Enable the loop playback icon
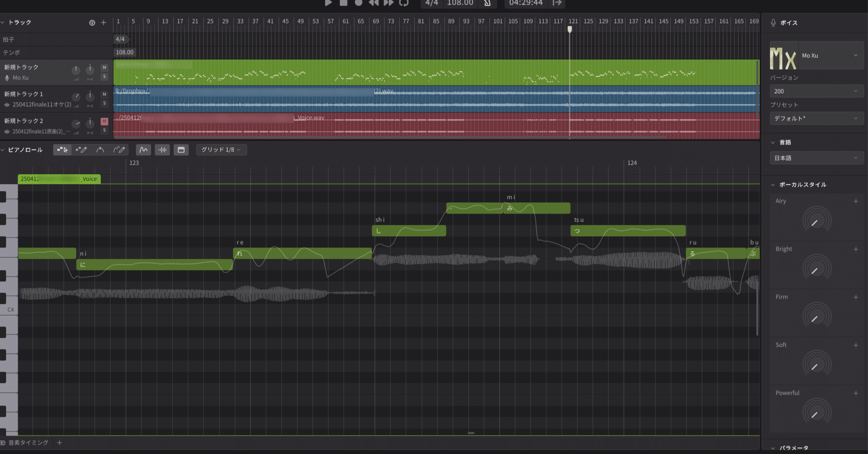This screenshot has height=454, width=868. click(404, 3)
